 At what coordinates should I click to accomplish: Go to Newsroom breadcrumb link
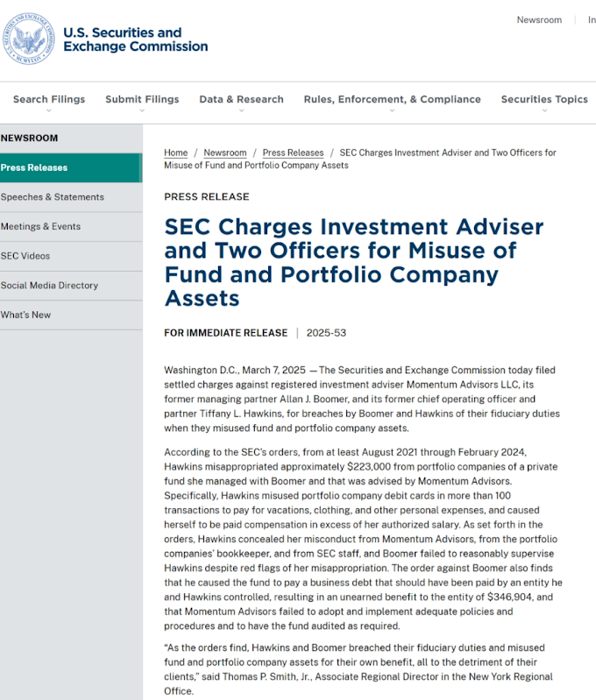224,152
